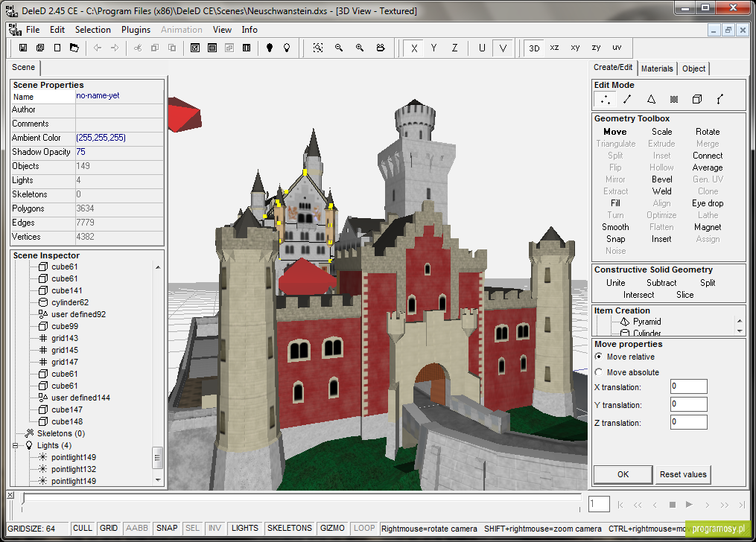
Task: Toggle CULL in the status bar
Action: (x=83, y=529)
